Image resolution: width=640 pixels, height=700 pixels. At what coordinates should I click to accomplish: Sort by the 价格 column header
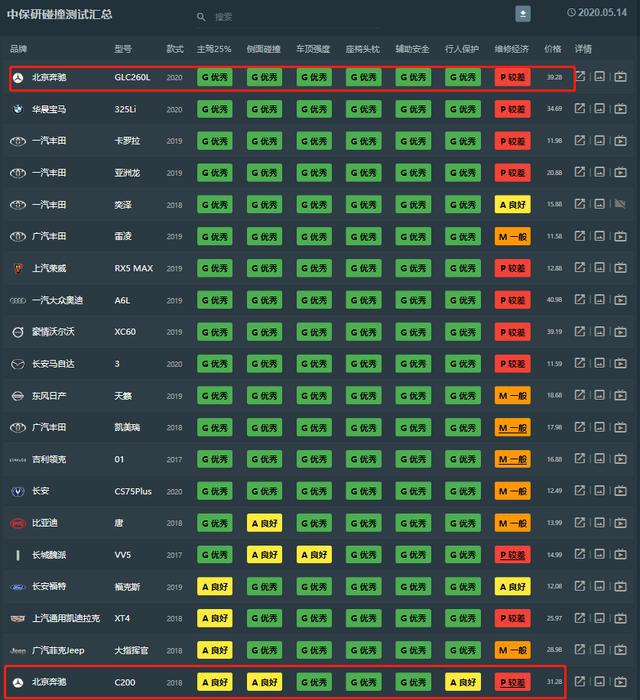point(553,49)
